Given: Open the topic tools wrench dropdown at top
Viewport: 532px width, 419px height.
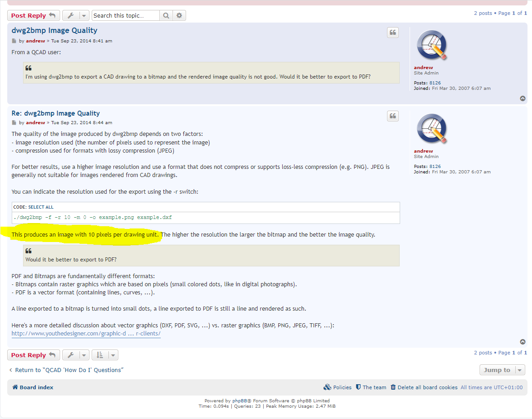Looking at the screenshot, I should [75, 15].
